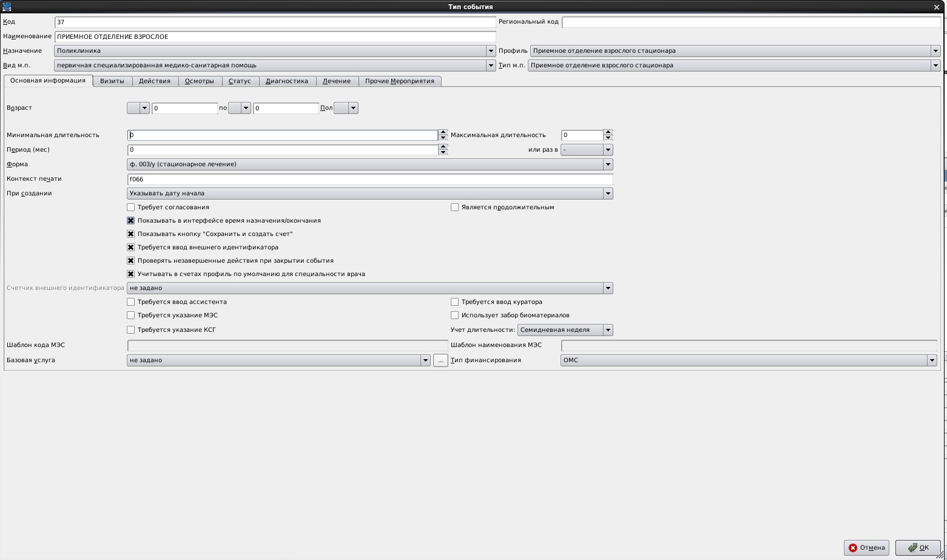Open the Форма dropdown list
The width and height of the screenshot is (947, 560).
coord(607,164)
